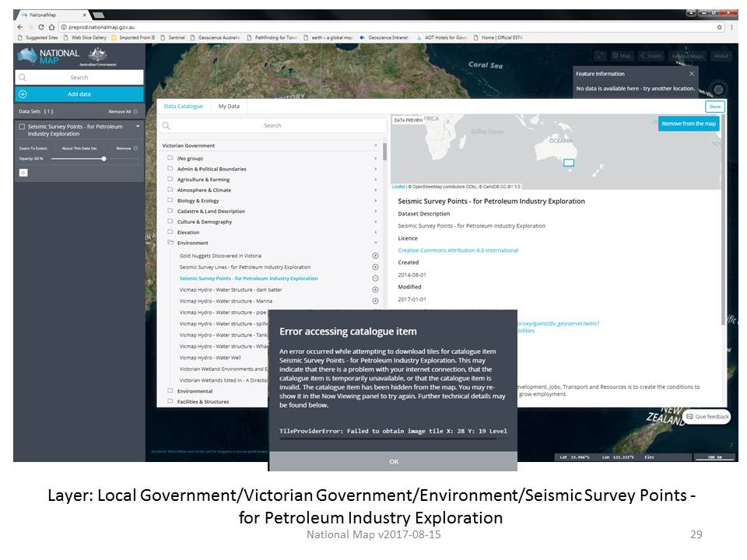Open the Map settings menu
The height and width of the screenshot is (560, 747).
pyautogui.click(x=622, y=56)
